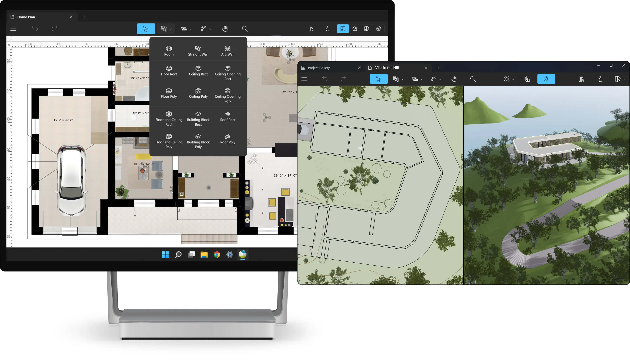This screenshot has width=630, height=364.
Task: Select the Arc Wall tool
Action: 228,50
